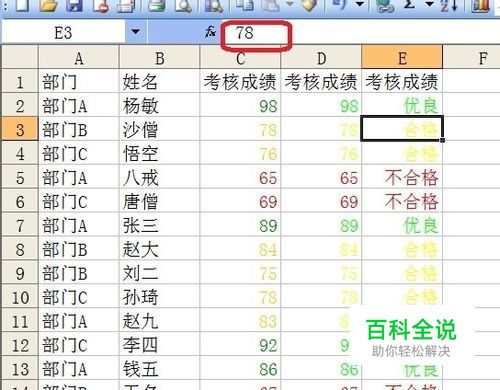
Task: Click the Select All corner box
Action: click(20, 57)
